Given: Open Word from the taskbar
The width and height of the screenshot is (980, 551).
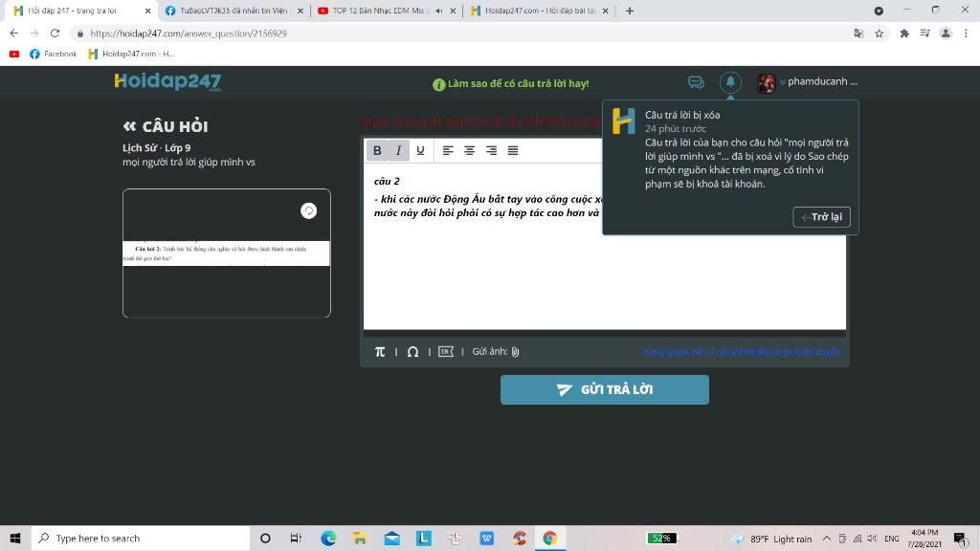Looking at the screenshot, I should pos(487,538).
